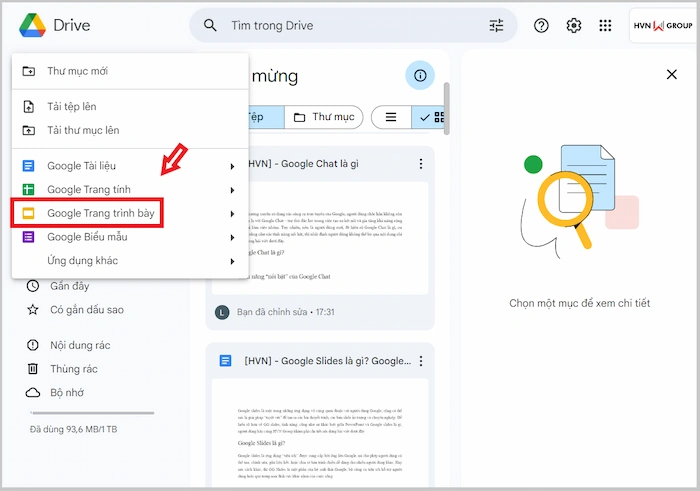Open Có gắn dấu sao in sidebar

click(x=87, y=310)
